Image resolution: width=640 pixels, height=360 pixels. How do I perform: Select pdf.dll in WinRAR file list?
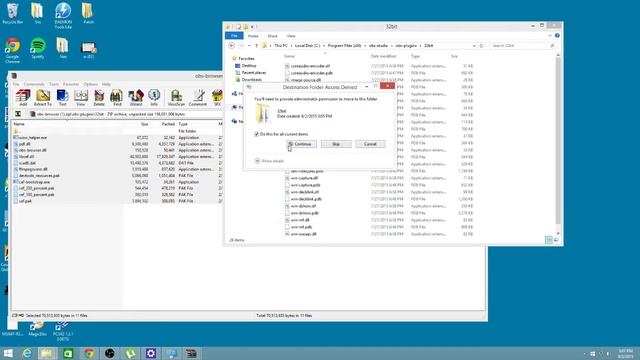24,144
